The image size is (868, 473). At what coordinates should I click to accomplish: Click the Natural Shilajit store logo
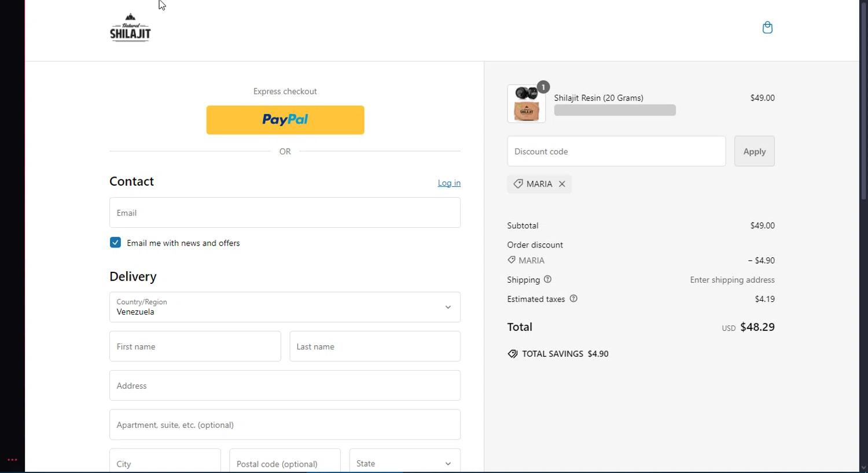pyautogui.click(x=130, y=28)
